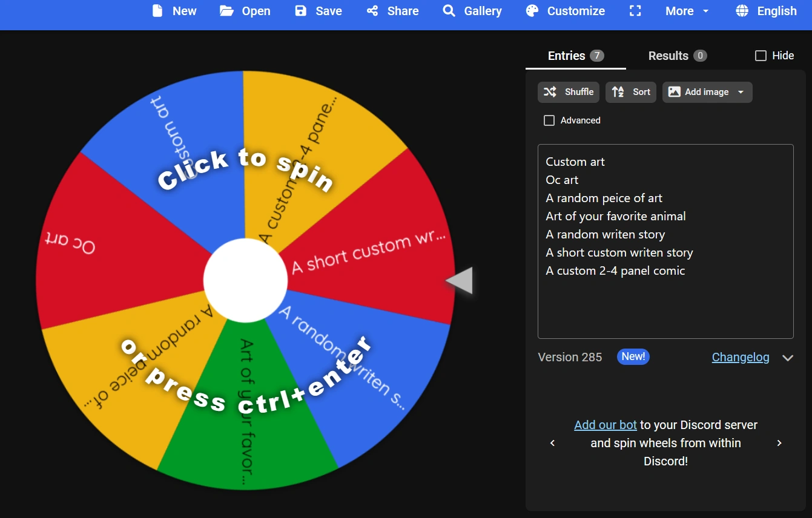Spin the wheel by clicking it
Image resolution: width=812 pixels, height=518 pixels.
pyautogui.click(x=245, y=280)
